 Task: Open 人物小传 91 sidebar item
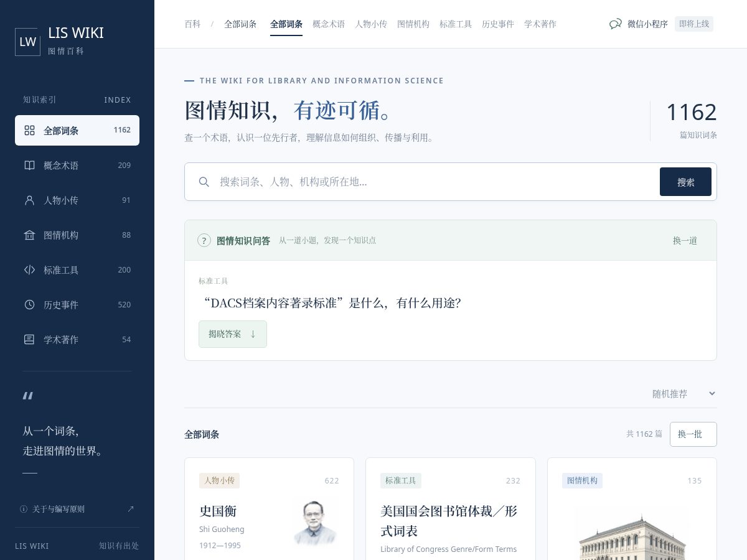(x=77, y=200)
